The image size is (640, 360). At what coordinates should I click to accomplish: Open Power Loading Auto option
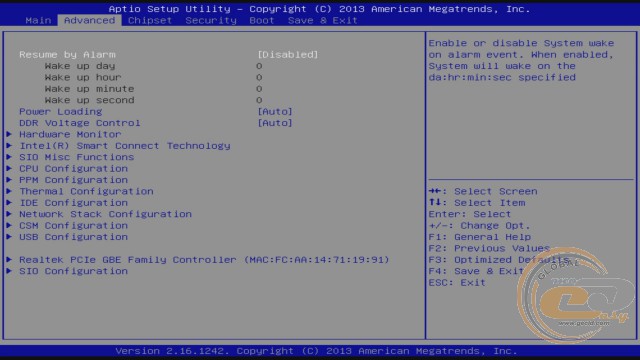point(275,112)
